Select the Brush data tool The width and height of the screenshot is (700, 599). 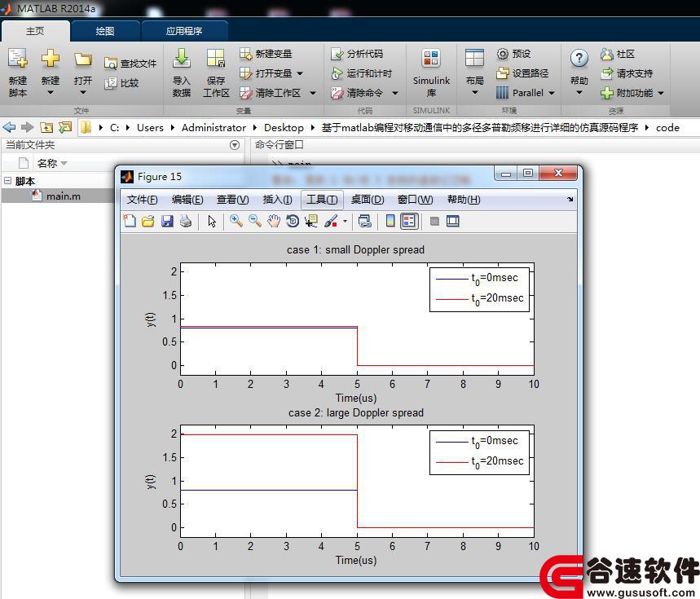coord(331,221)
